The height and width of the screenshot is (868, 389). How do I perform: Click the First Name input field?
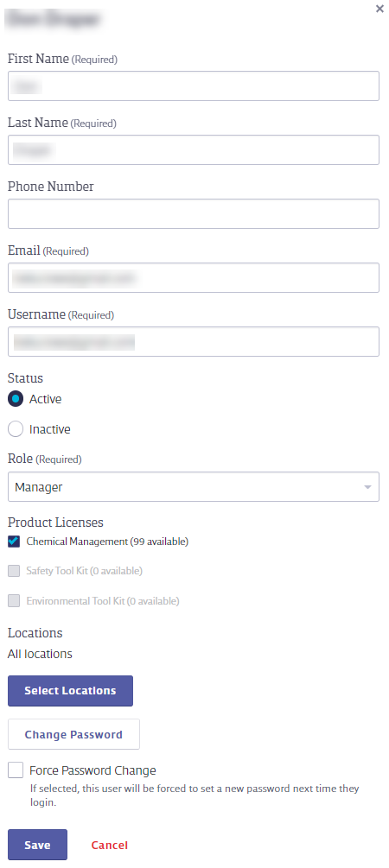(x=194, y=86)
